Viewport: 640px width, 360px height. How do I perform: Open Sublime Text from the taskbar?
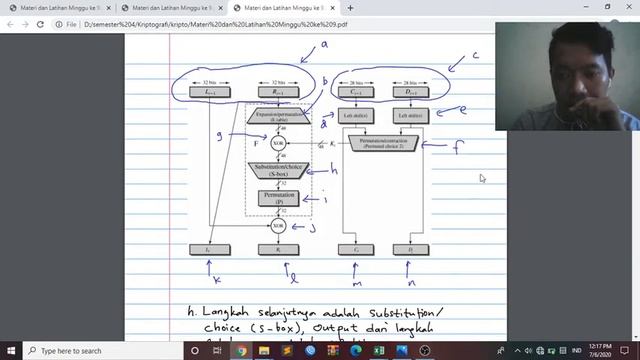click(x=287, y=351)
